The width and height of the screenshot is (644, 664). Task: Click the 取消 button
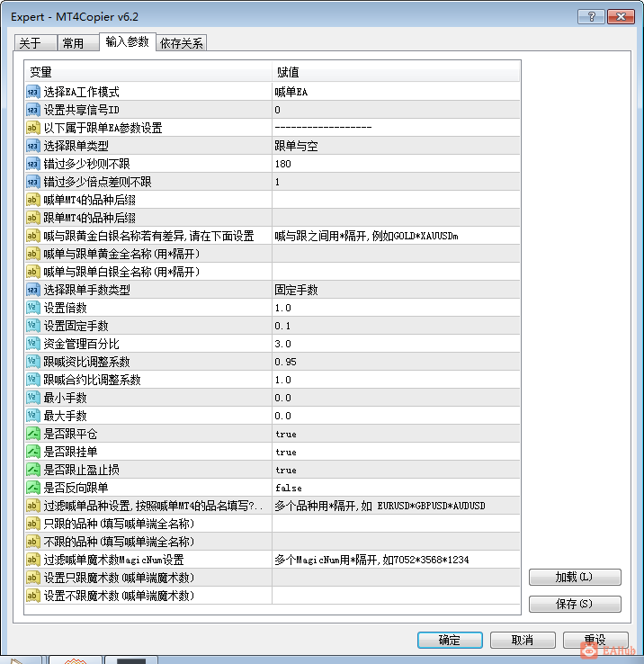(523, 640)
